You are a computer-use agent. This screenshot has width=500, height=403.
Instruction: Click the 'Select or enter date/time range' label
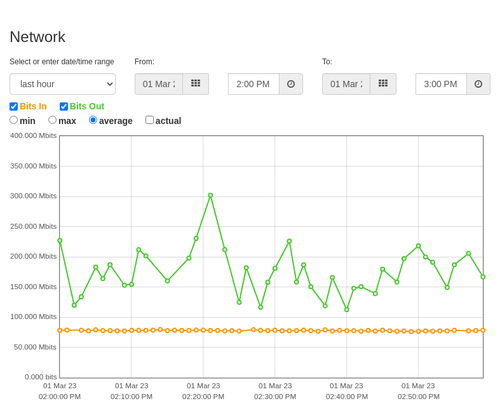(x=62, y=62)
